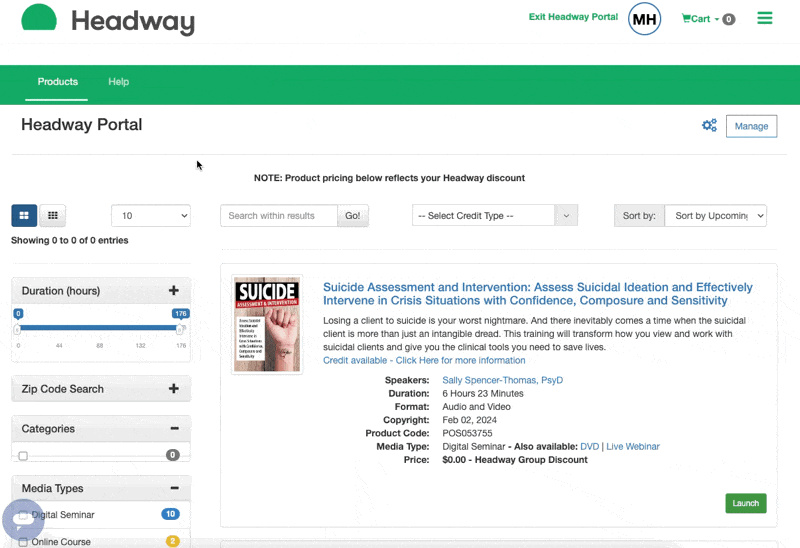Click the Showing 0 to 0 entries text
800x548 pixels.
pos(70,240)
